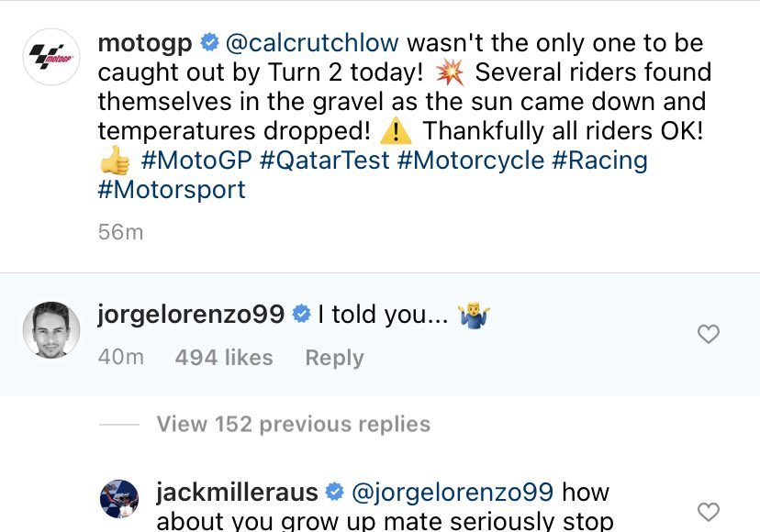Tap the jorgelorenzo99 username
Viewport: 760px width, 532px height.
coord(191,316)
